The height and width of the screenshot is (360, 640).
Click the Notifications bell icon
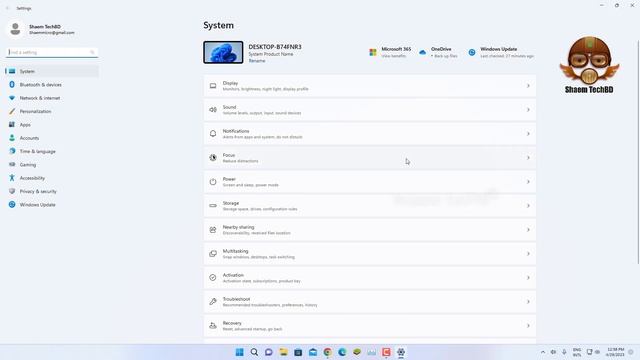213,133
